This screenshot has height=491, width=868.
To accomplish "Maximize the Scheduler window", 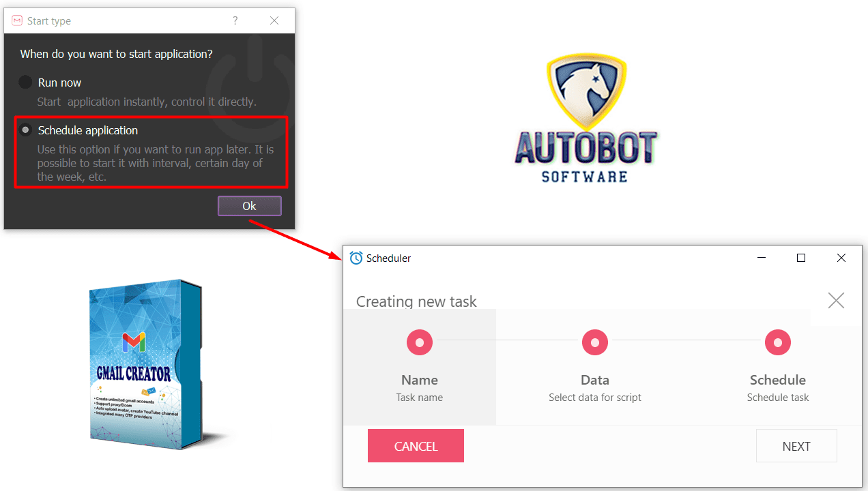I will tap(801, 258).
